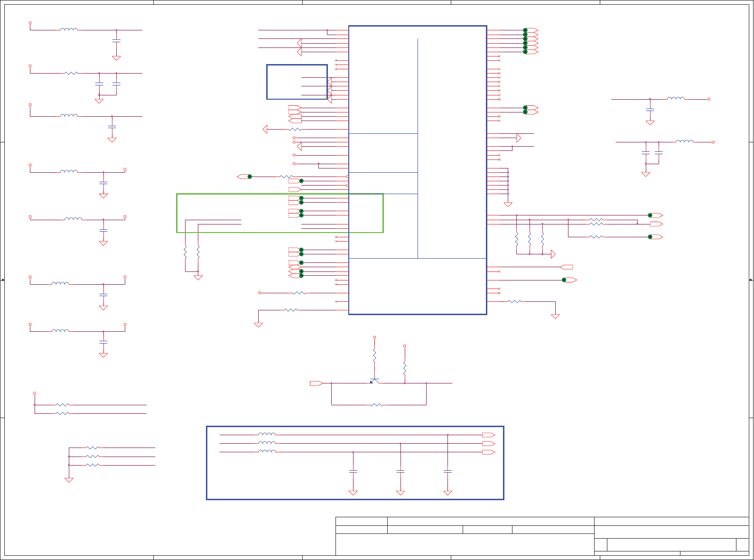This screenshot has height=560, width=754.
Task: Click the inductor in the upper-right power filter
Action: coord(676,99)
